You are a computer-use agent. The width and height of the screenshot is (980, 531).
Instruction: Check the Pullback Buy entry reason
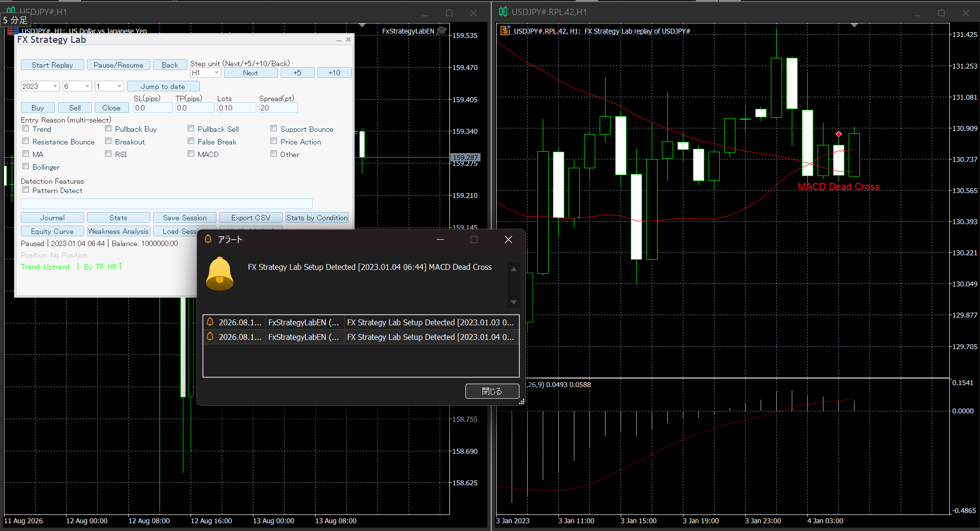click(108, 129)
